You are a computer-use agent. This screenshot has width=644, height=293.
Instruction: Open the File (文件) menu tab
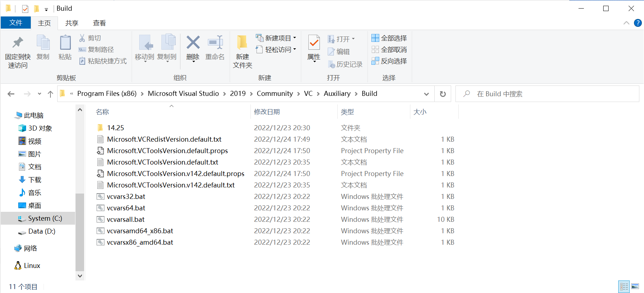point(16,23)
